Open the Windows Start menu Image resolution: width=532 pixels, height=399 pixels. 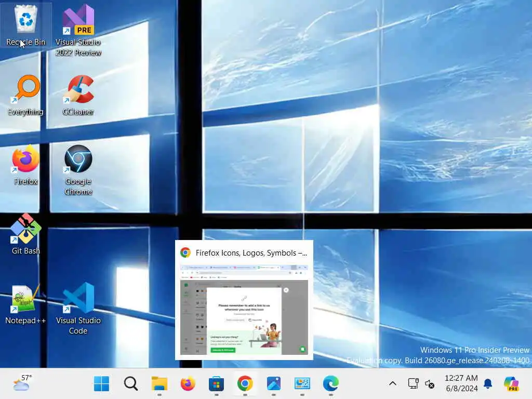101,384
